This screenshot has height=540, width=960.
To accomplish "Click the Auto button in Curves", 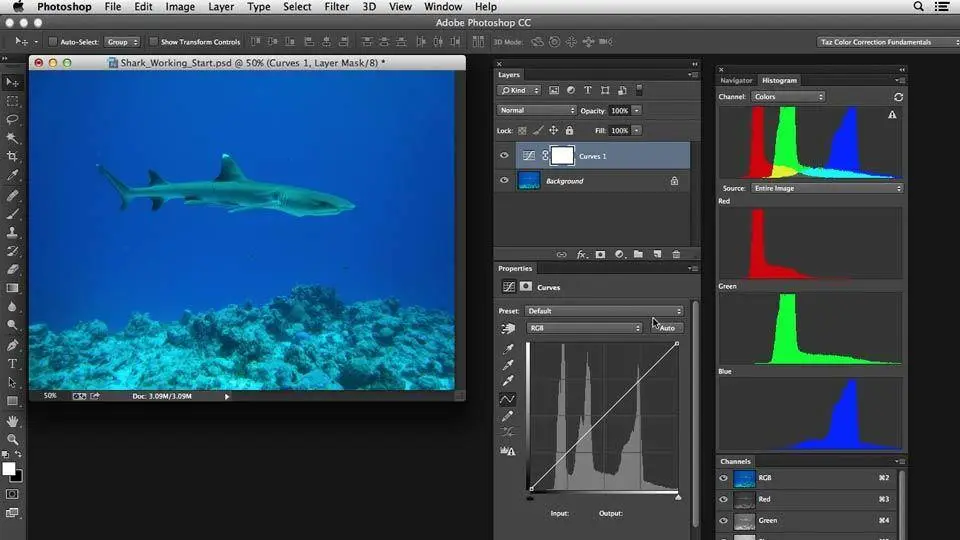I will pos(667,328).
